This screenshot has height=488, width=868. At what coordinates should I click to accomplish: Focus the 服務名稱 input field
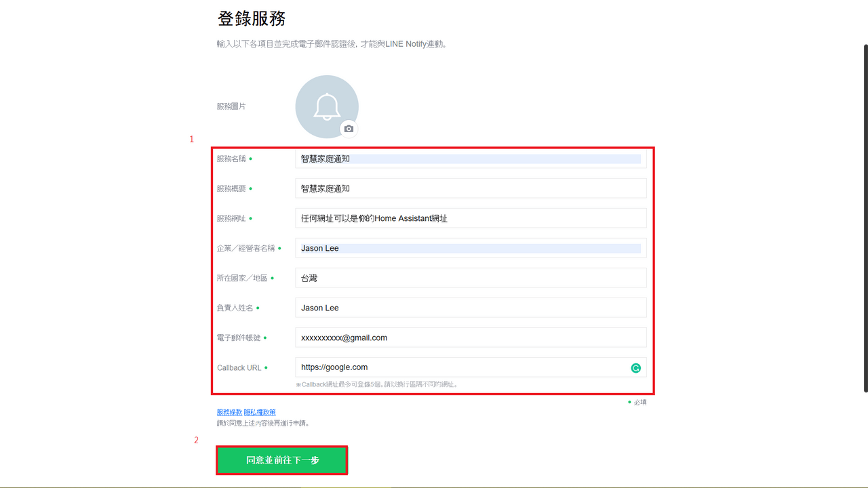click(x=471, y=159)
